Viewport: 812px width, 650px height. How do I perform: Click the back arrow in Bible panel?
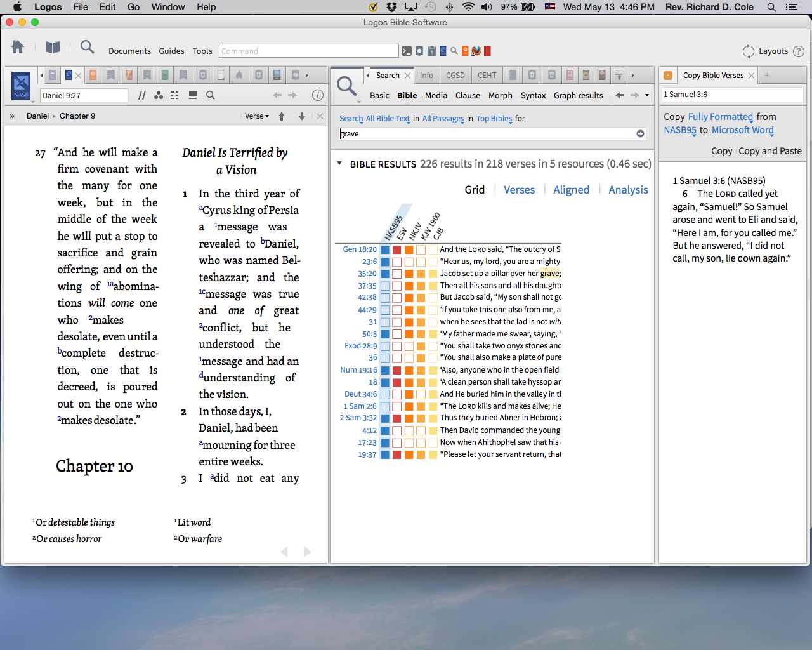point(277,95)
